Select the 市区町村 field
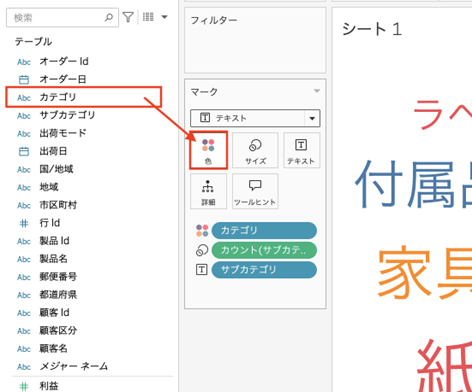472x392 pixels. tap(58, 205)
